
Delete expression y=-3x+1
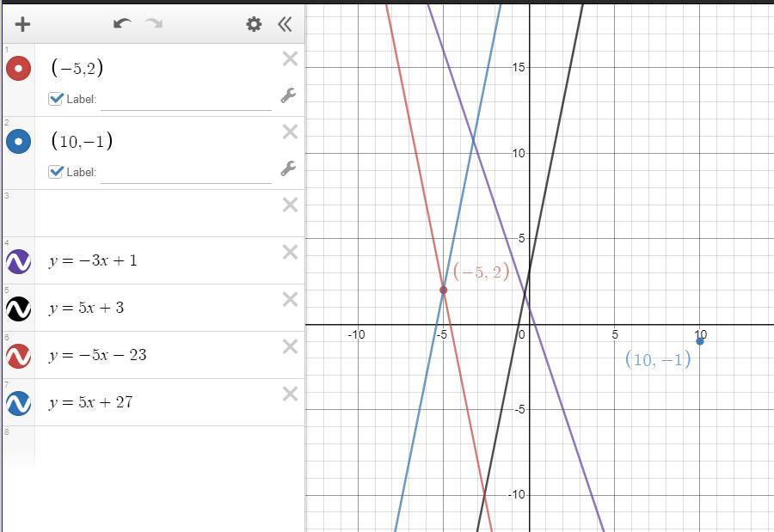click(x=291, y=252)
